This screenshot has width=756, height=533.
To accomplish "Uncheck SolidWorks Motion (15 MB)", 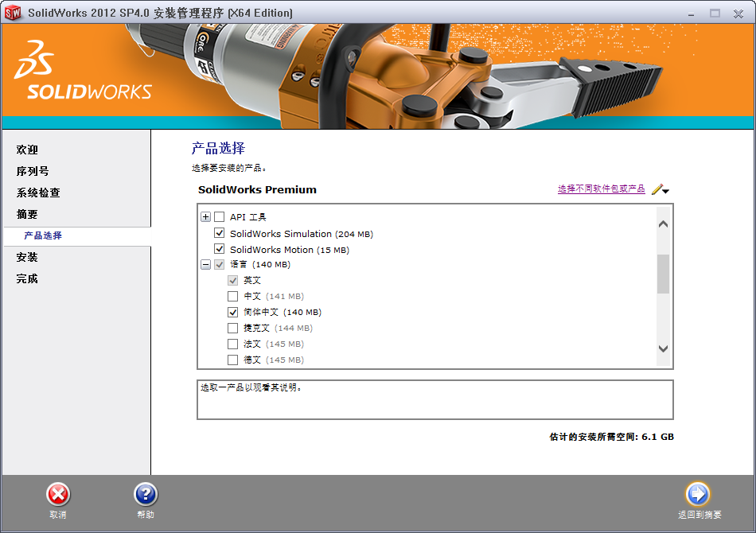I will [x=220, y=249].
